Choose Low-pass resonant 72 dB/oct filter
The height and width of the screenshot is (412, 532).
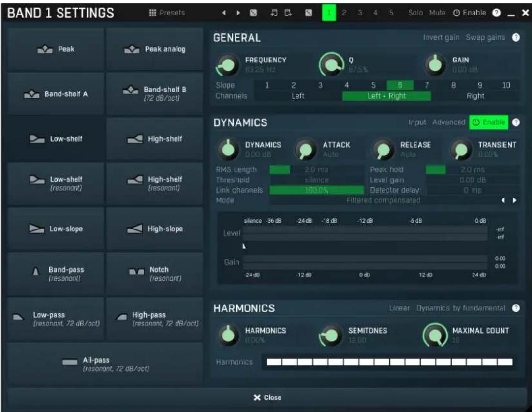[56, 319]
